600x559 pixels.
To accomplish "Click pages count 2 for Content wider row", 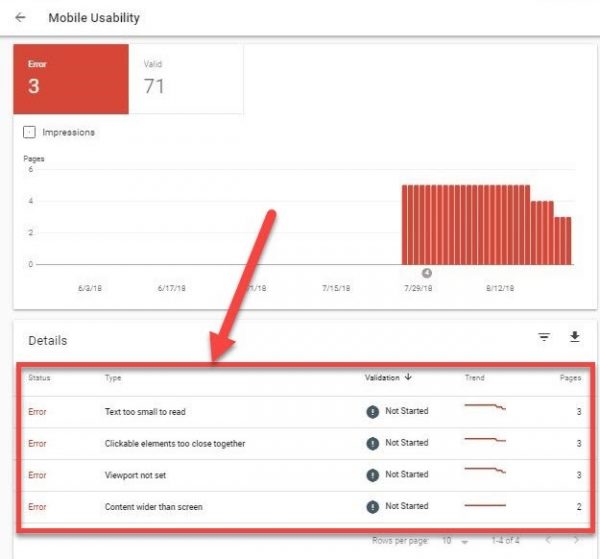I will point(579,507).
